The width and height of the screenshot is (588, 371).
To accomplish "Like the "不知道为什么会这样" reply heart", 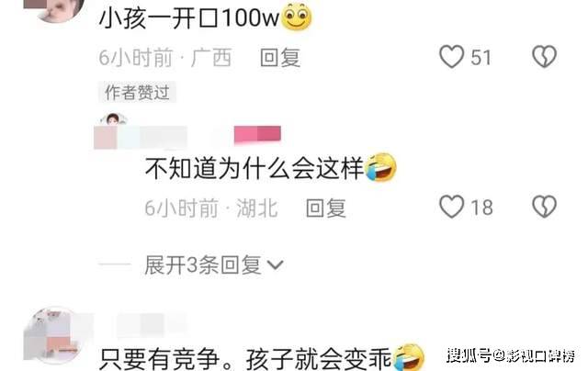I will [451, 207].
